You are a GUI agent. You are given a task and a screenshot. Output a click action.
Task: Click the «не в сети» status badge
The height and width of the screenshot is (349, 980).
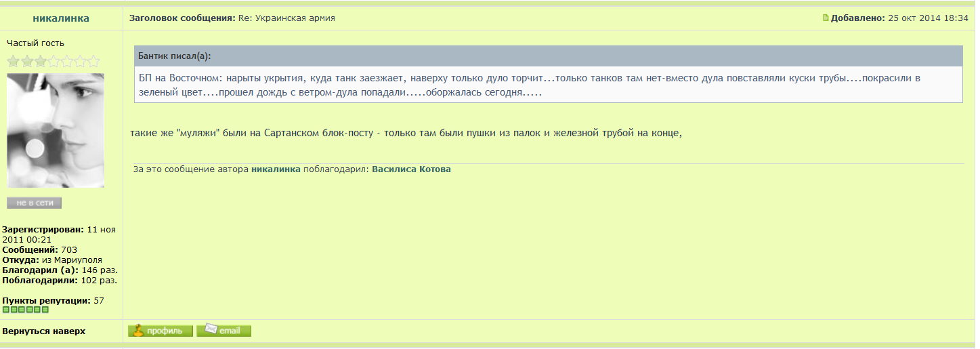point(34,203)
